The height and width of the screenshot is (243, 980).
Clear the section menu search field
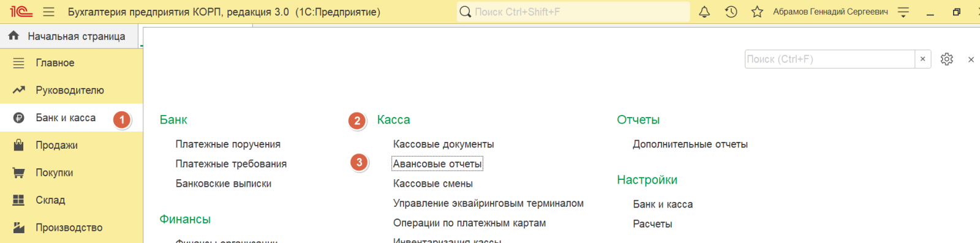pyautogui.click(x=922, y=59)
